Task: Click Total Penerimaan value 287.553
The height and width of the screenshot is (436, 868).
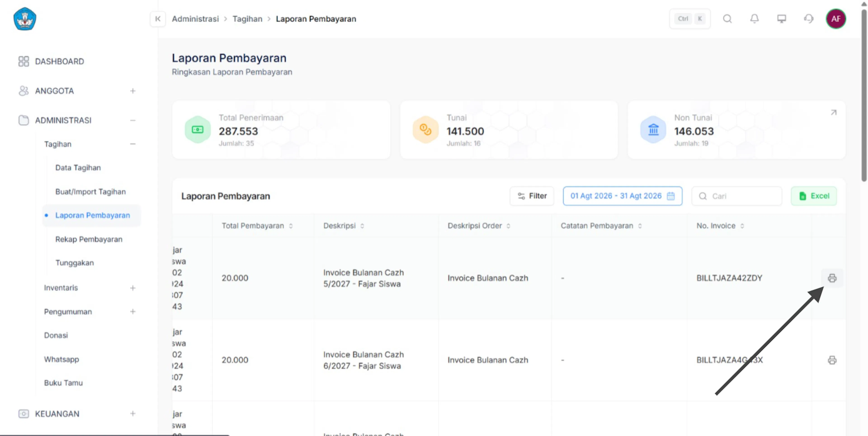Action: [238, 131]
